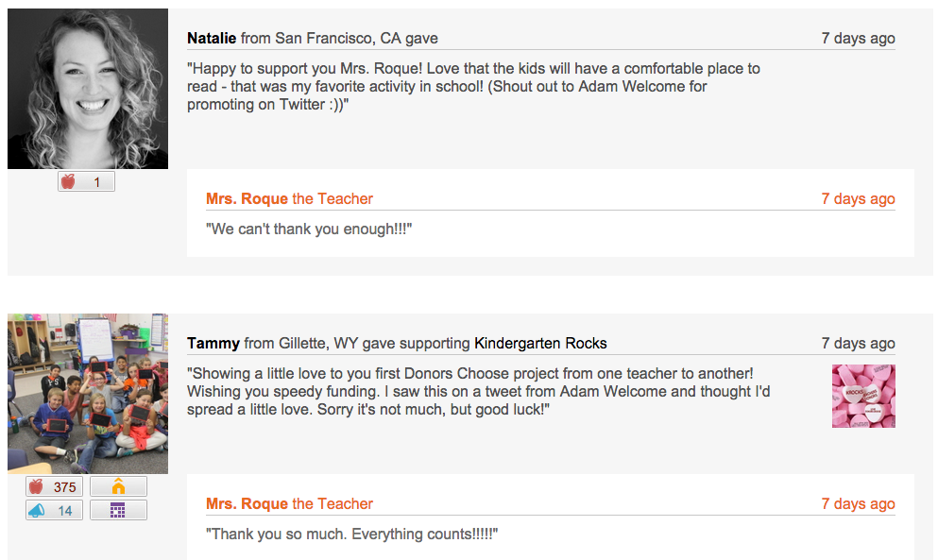The height and width of the screenshot is (560, 938).
Task: Click the orange house badge icon
Action: point(118,486)
